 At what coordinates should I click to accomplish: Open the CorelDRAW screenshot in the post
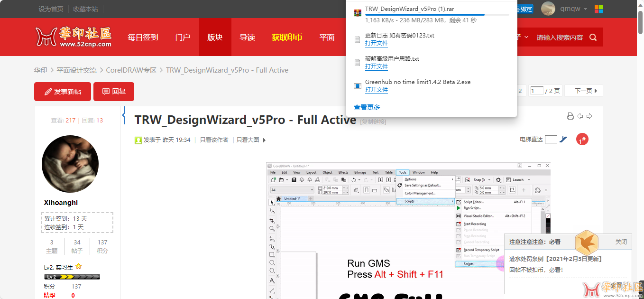(408, 231)
